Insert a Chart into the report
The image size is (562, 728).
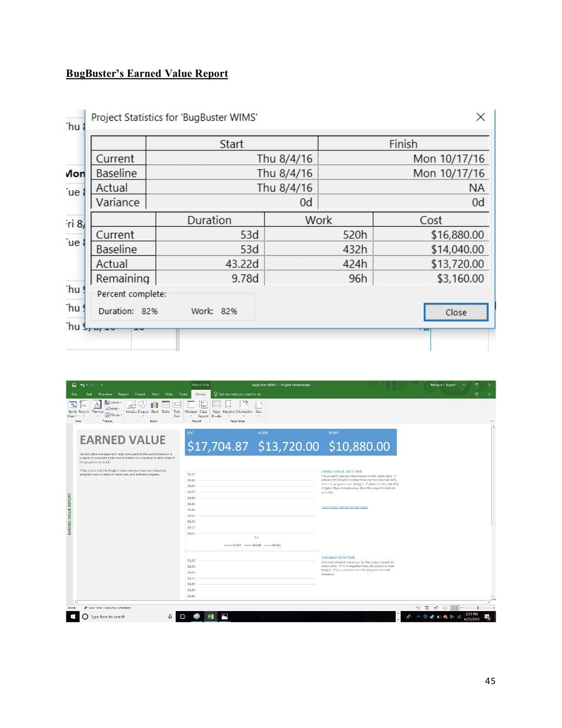pos(154,407)
